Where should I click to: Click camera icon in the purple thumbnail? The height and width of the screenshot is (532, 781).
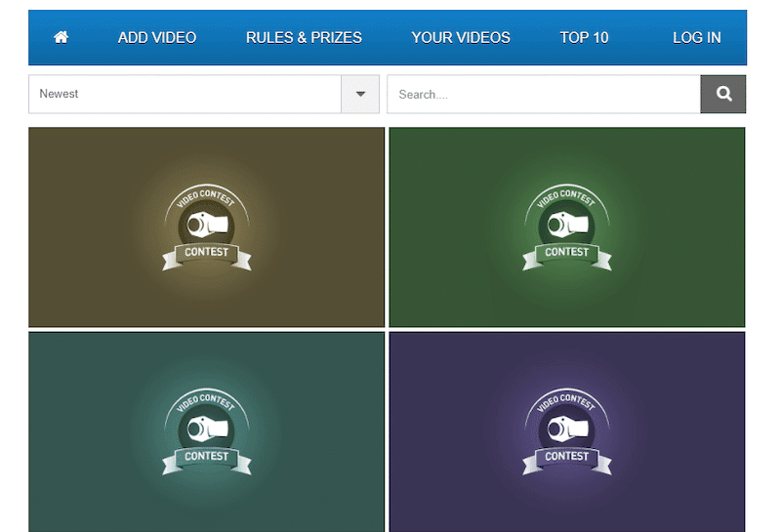[566, 430]
